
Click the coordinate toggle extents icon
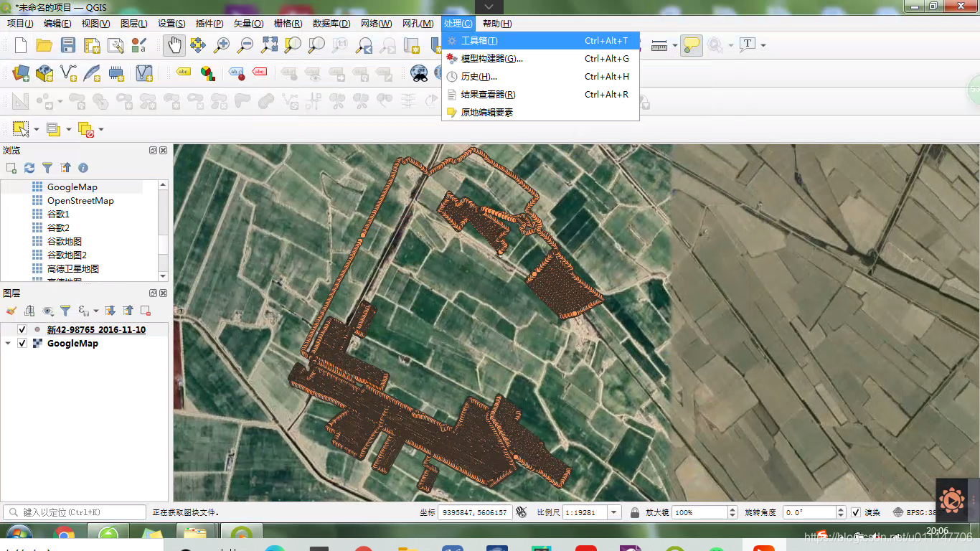tap(522, 512)
